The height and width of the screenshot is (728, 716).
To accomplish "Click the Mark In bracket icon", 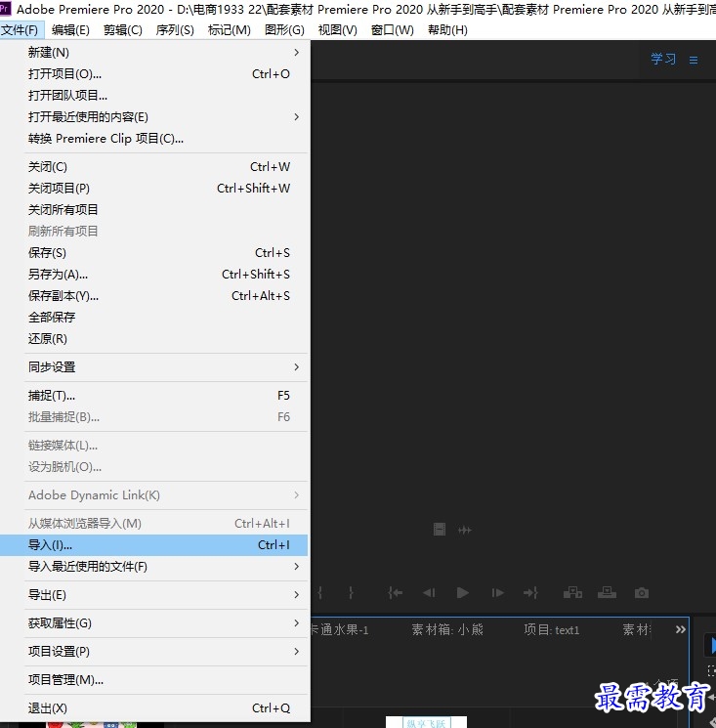I will (319, 593).
